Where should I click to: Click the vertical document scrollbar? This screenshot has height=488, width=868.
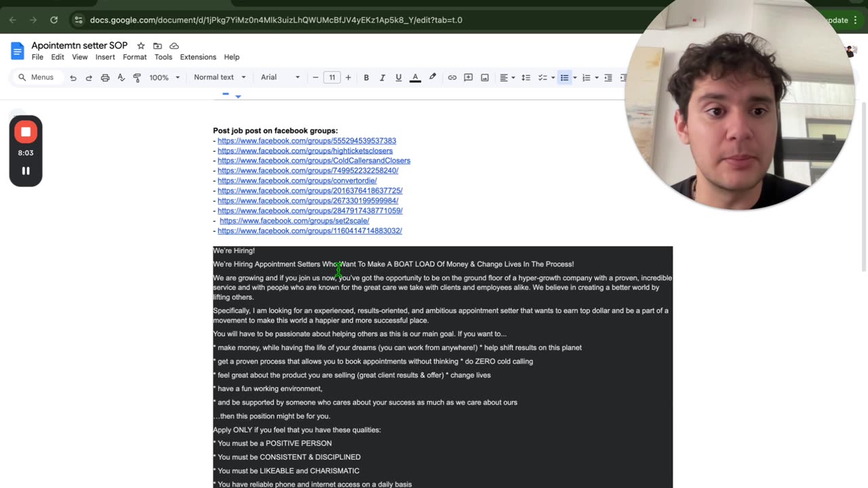click(864, 186)
